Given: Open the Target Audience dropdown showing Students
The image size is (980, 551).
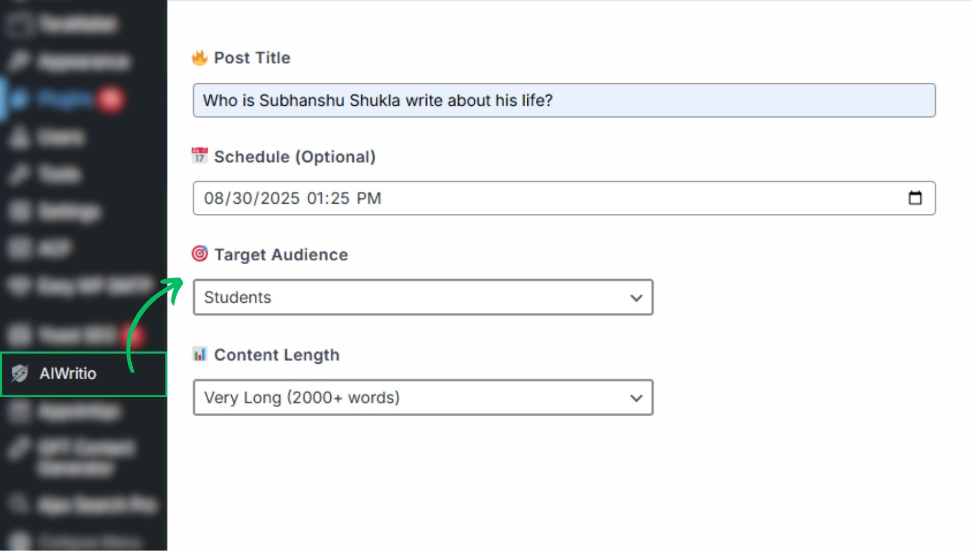Looking at the screenshot, I should pos(423,297).
